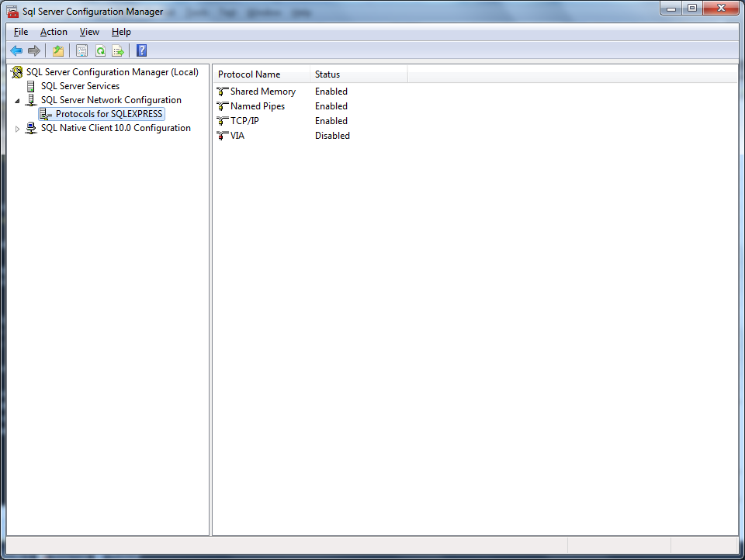Click the title bar application icon
Screen dimensions: 745x560
pyautogui.click(x=13, y=12)
